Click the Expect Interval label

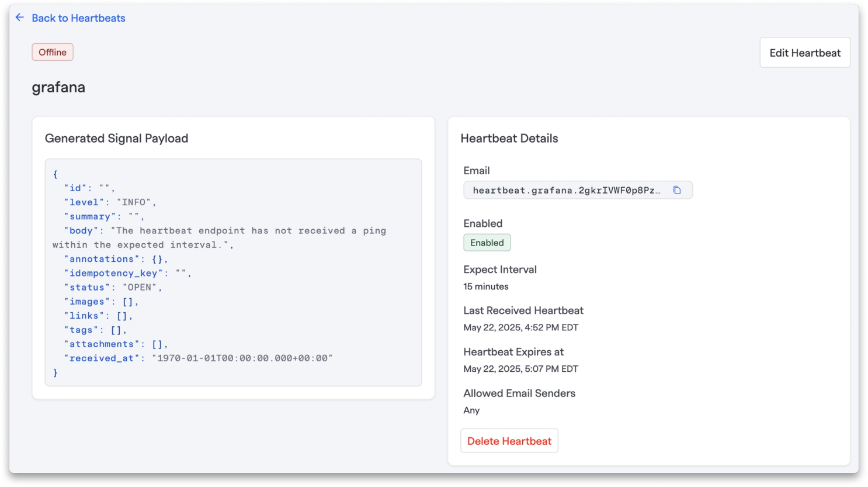[x=500, y=270]
